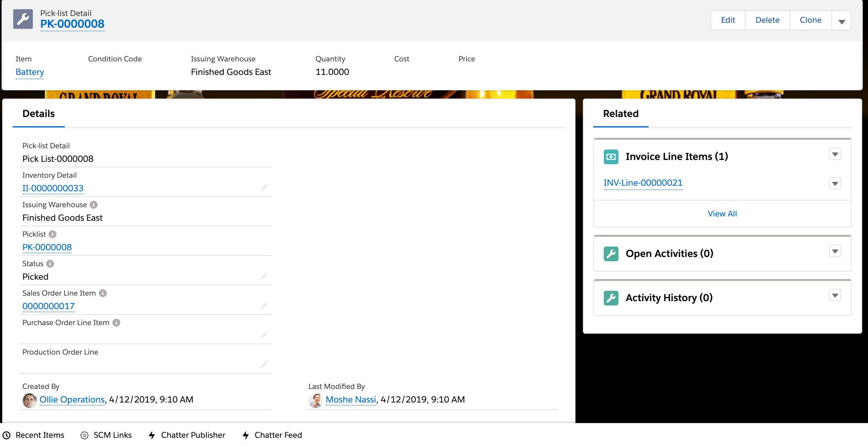868x447 pixels.
Task: Edit Status field via pencil icon
Action: tap(264, 276)
